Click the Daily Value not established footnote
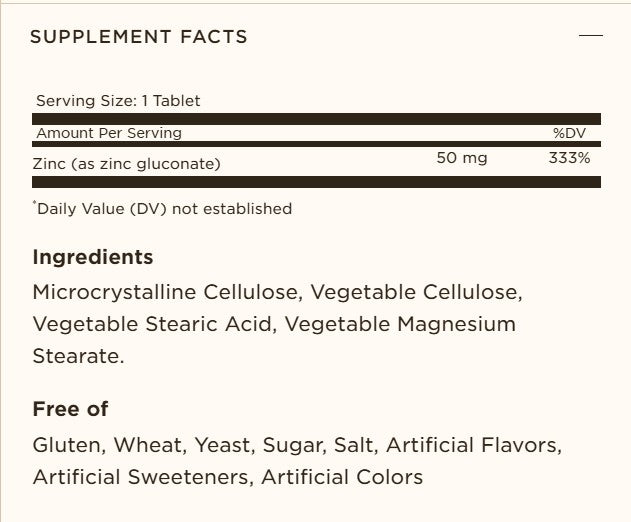Viewport: 631px width, 522px height. tap(163, 209)
